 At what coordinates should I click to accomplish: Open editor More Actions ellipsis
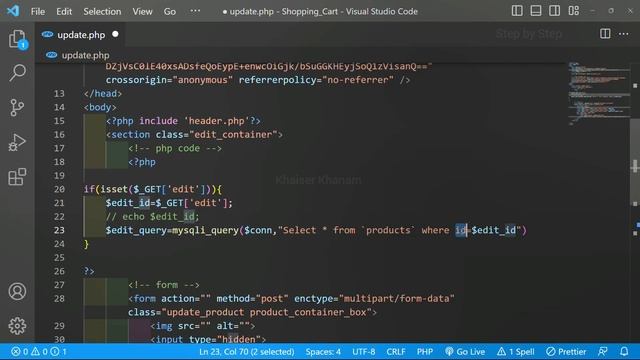tap(624, 34)
